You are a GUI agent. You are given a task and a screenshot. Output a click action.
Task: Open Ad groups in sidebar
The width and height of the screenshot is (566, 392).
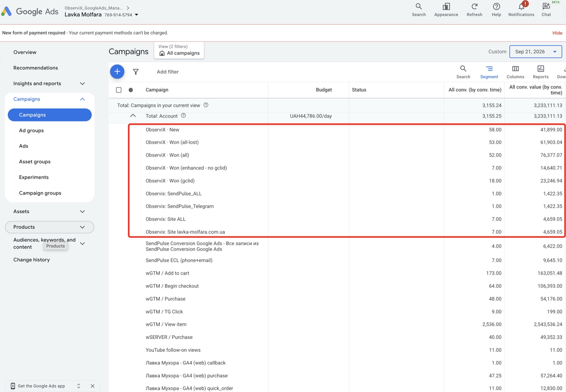pos(31,130)
